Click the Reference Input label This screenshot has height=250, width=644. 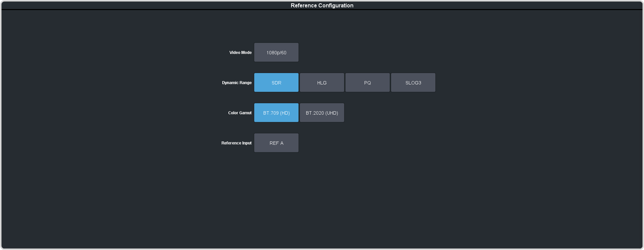(236, 143)
